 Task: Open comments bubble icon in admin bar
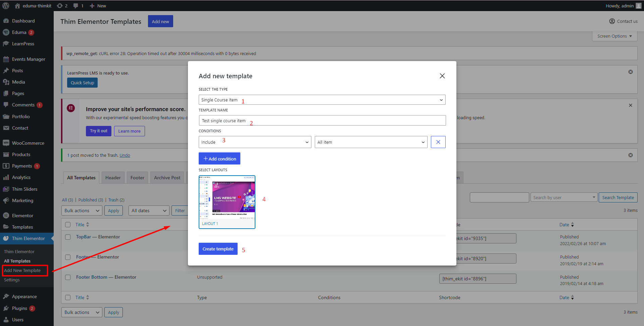(x=76, y=6)
